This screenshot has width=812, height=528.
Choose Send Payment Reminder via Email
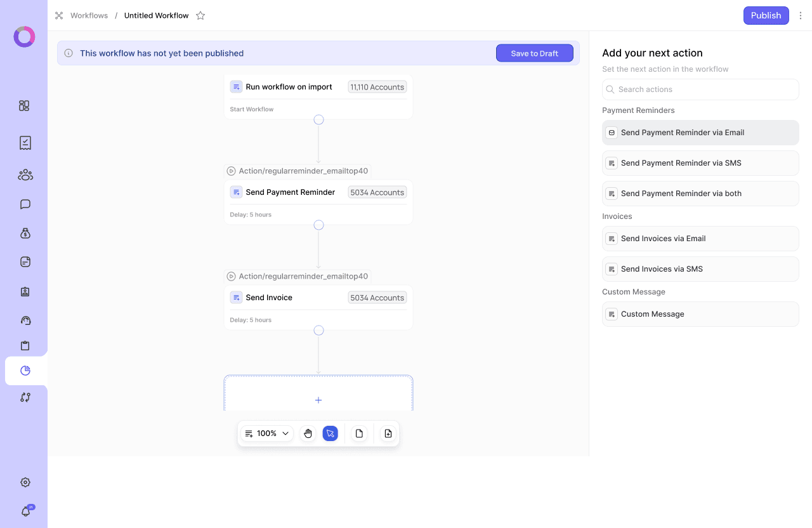[x=700, y=133]
